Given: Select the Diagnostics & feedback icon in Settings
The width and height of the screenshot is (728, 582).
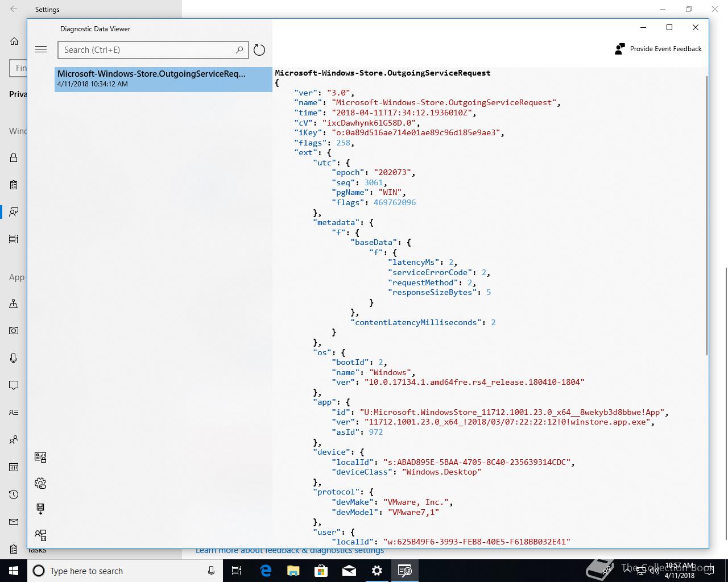Looking at the screenshot, I should pos(14,212).
